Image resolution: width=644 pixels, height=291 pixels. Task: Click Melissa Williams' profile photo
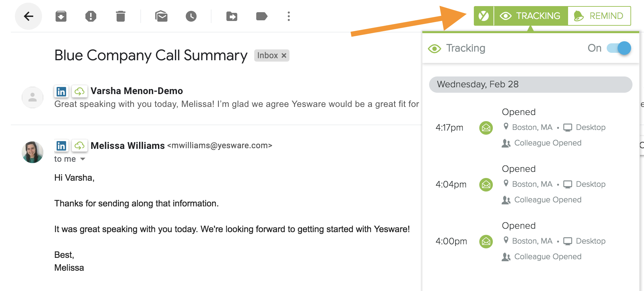pyautogui.click(x=33, y=152)
